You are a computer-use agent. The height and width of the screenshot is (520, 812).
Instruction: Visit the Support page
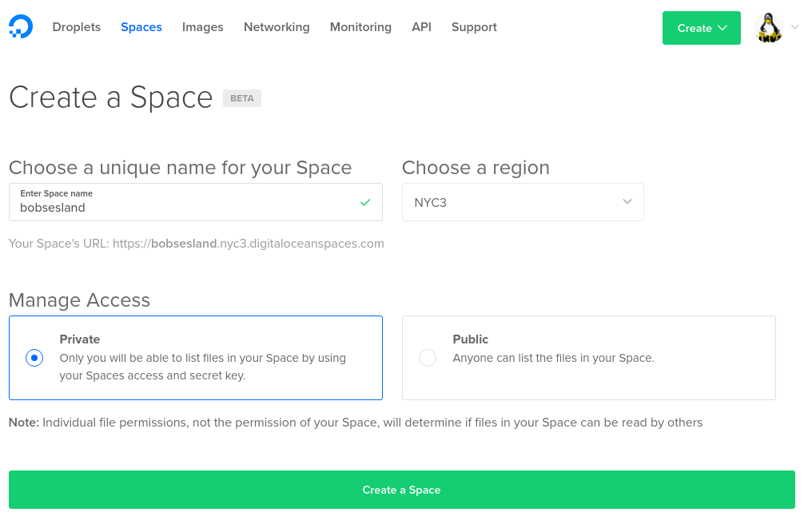click(x=474, y=27)
